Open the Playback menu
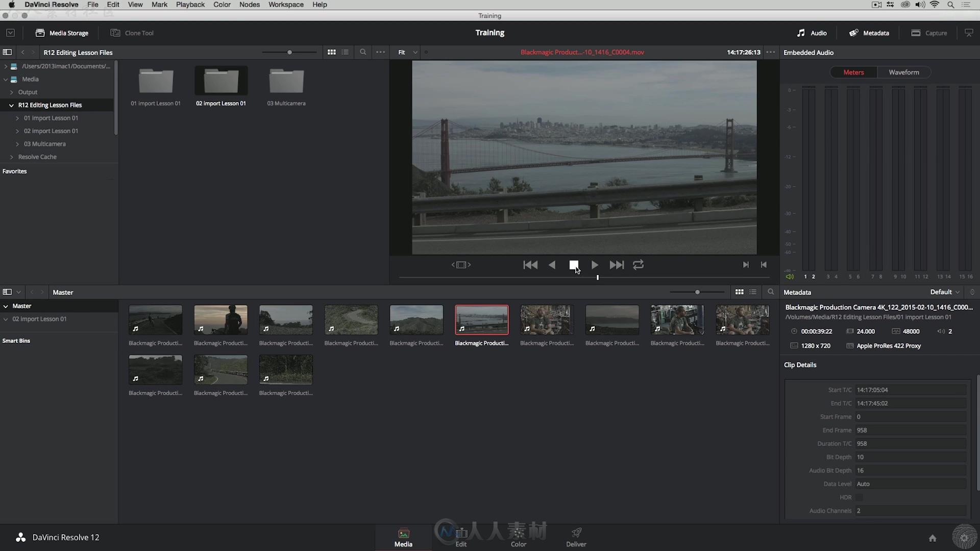This screenshot has height=551, width=980. [190, 5]
